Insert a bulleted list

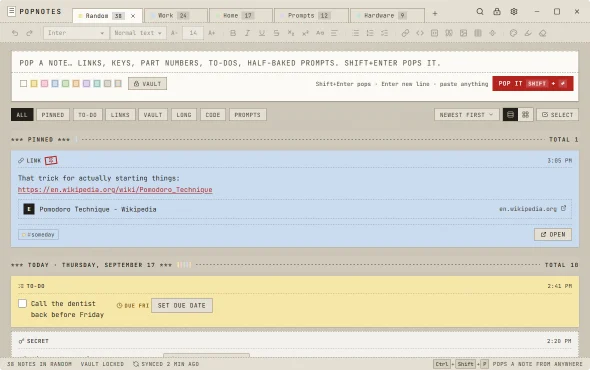pyautogui.click(x=356, y=33)
